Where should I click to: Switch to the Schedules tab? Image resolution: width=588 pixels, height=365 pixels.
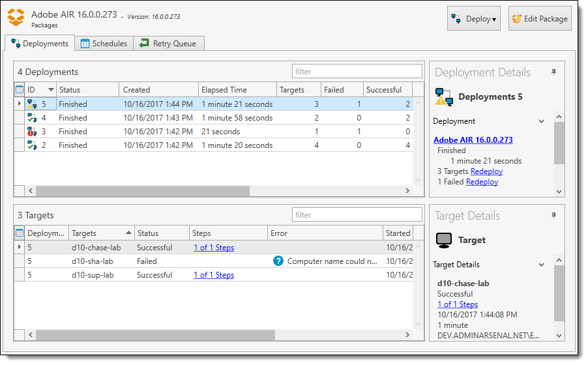pyautogui.click(x=104, y=44)
